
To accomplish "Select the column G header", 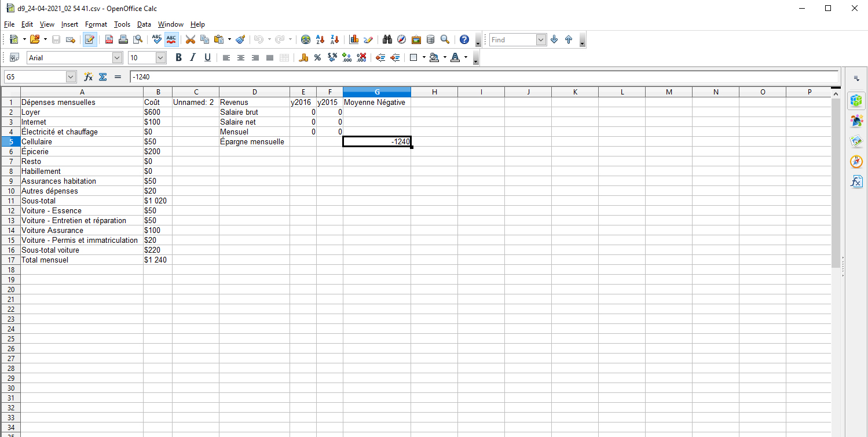I will (377, 92).
